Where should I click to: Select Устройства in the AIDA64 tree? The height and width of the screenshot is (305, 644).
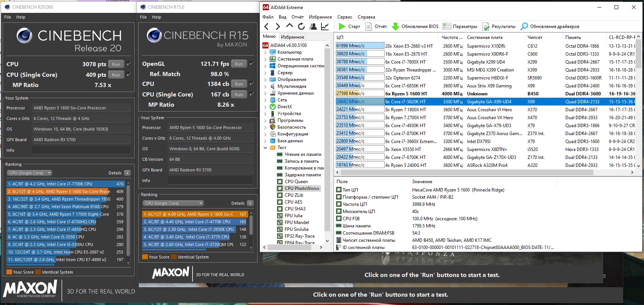click(289, 114)
